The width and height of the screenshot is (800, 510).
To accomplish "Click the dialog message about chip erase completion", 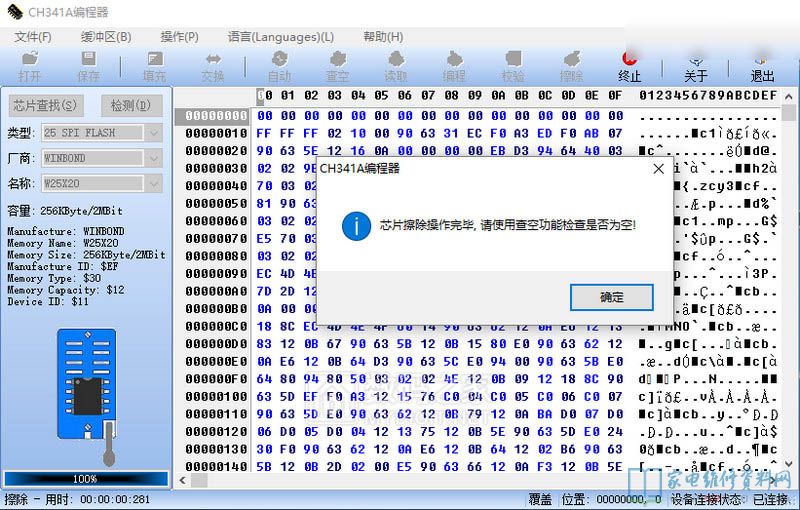I will coord(508,225).
